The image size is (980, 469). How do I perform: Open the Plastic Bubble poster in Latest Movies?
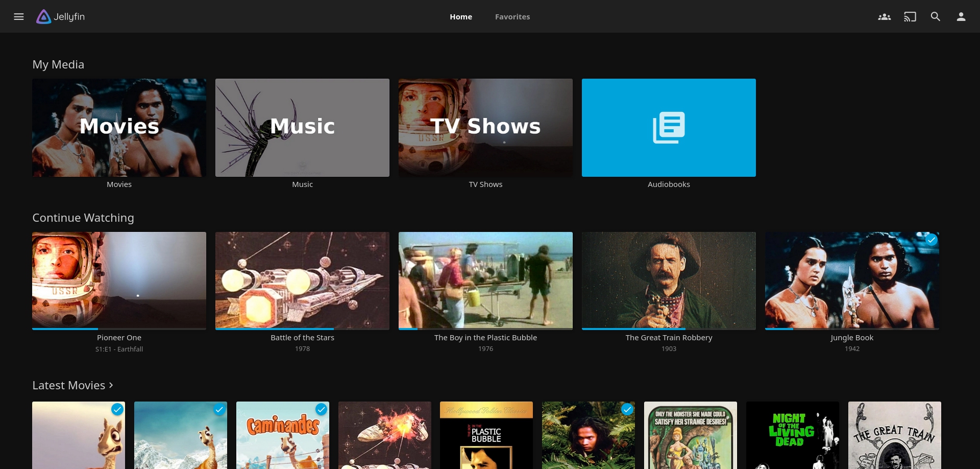(x=486, y=435)
